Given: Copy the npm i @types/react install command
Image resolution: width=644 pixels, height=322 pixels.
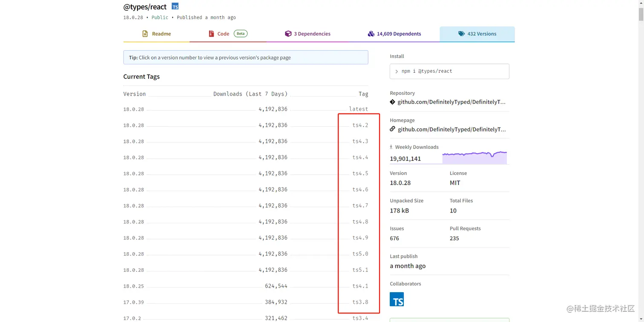Looking at the screenshot, I should click(449, 71).
